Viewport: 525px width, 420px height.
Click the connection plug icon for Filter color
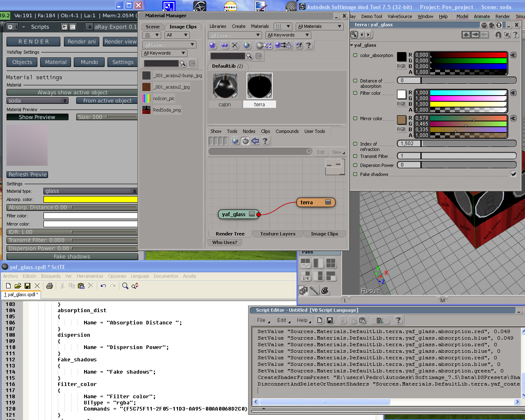coord(513,93)
